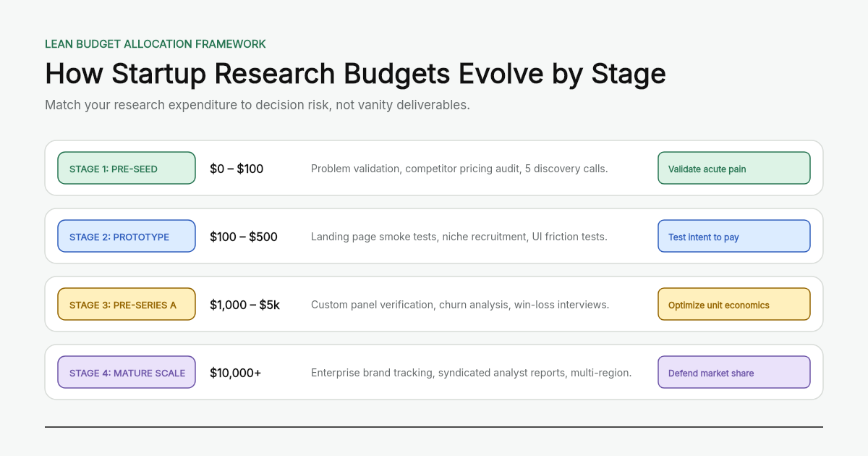Image resolution: width=868 pixels, height=456 pixels.
Task: Click the 'Enterprise brand tracking' description
Action: point(472,373)
